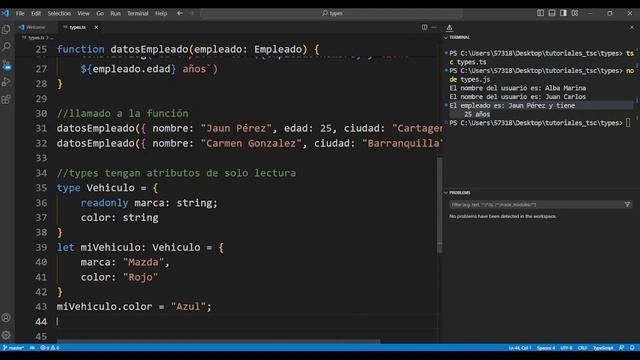Close the secondary side panel
640x360 pixels.
pyautogui.click(x=632, y=27)
